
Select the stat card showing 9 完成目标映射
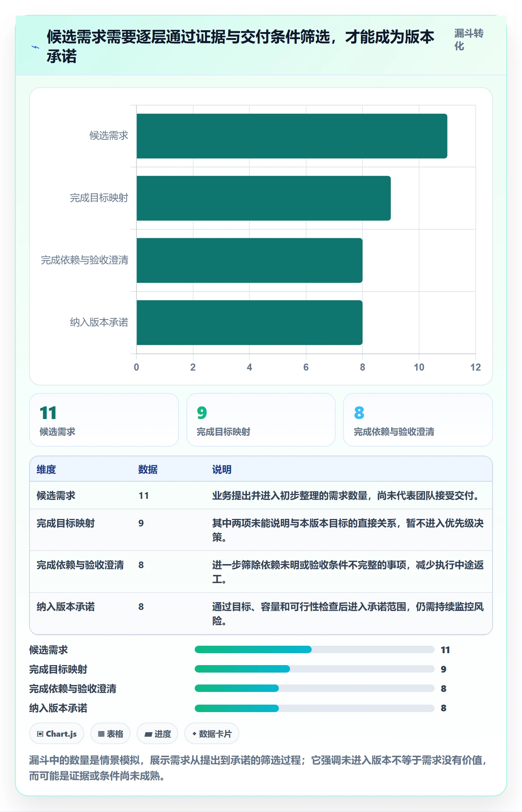pos(261,420)
